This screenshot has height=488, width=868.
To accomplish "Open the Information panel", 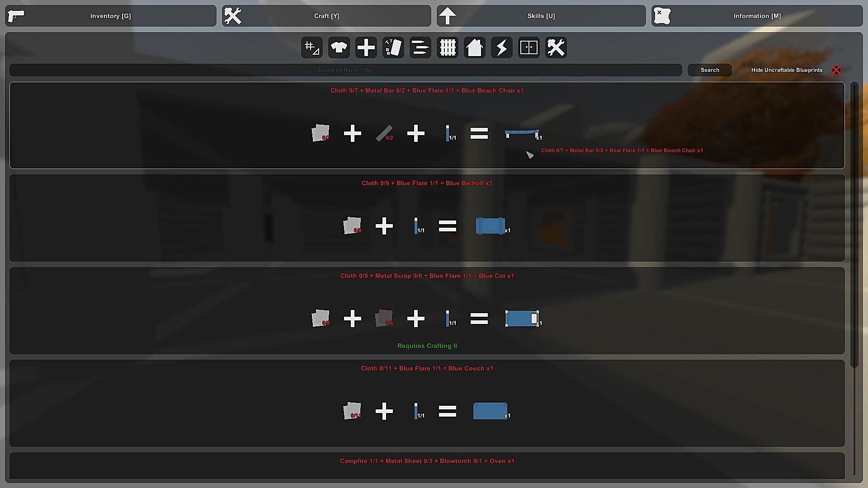I will 757,15.
